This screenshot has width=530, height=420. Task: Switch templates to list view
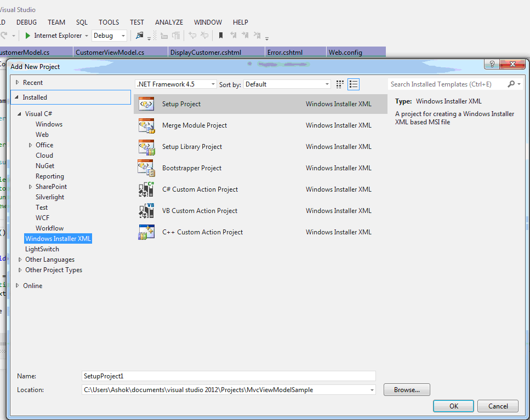click(354, 84)
